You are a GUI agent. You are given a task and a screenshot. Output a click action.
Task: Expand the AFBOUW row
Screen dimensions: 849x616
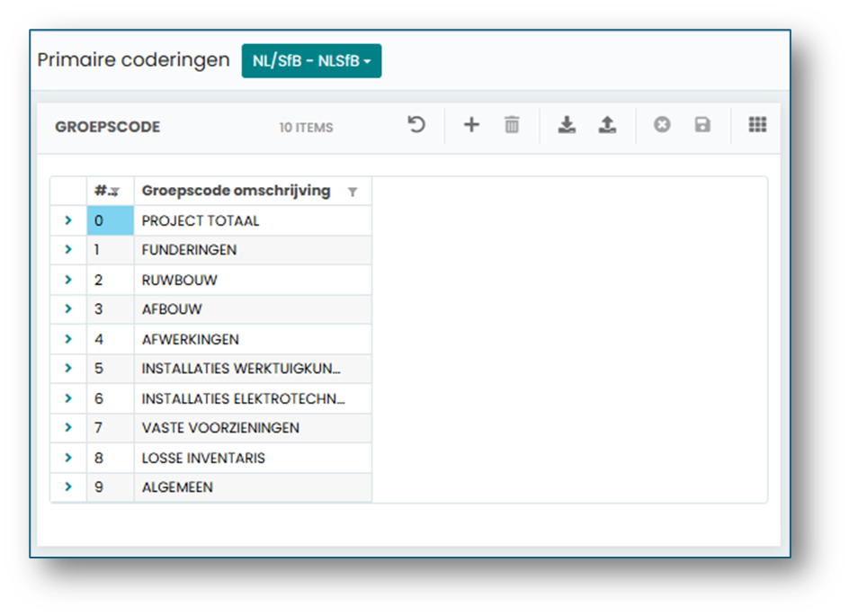click(x=68, y=308)
